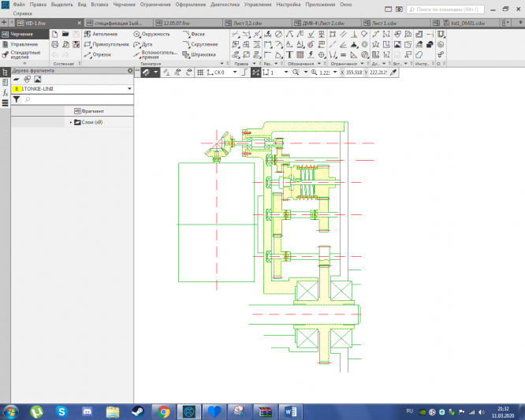Select the Фаска chamfer tool

pyautogui.click(x=195, y=35)
